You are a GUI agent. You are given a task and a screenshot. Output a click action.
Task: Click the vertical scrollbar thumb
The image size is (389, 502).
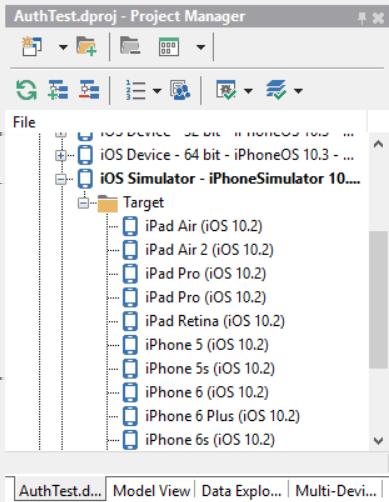378,300
